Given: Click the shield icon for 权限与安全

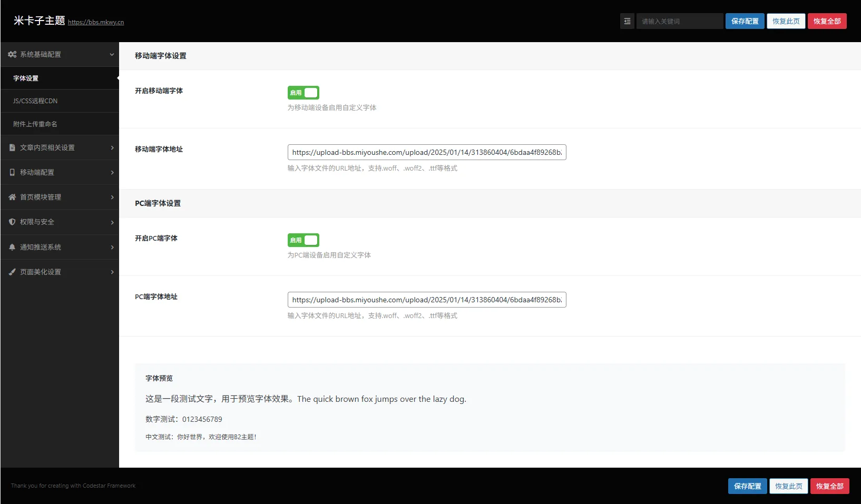Looking at the screenshot, I should (x=12, y=222).
